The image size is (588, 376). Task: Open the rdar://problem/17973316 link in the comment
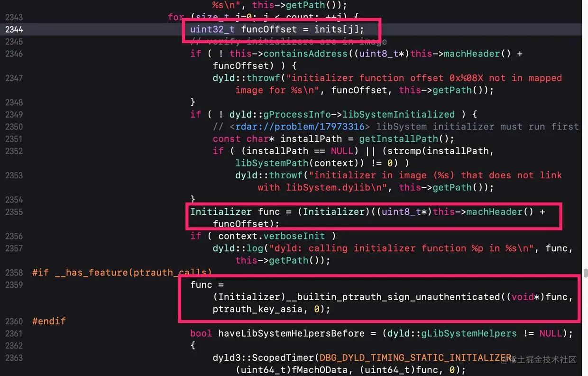tap(300, 127)
